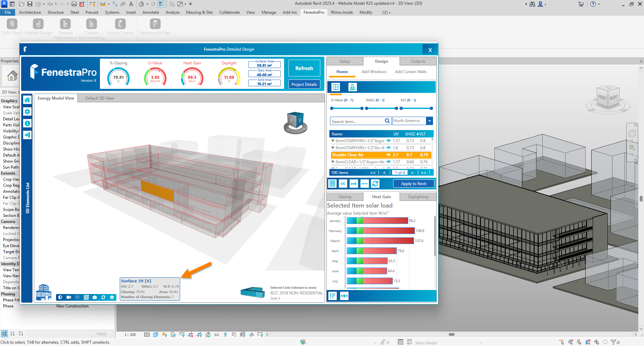644x346 pixels.
Task: Click the gear icon in the viewer toolbar
Action: [112, 297]
